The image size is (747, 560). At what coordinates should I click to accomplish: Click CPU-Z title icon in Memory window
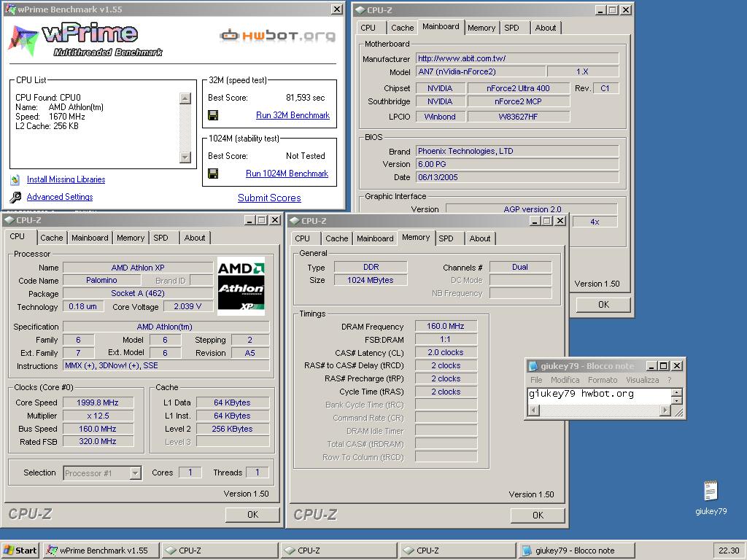[x=295, y=221]
